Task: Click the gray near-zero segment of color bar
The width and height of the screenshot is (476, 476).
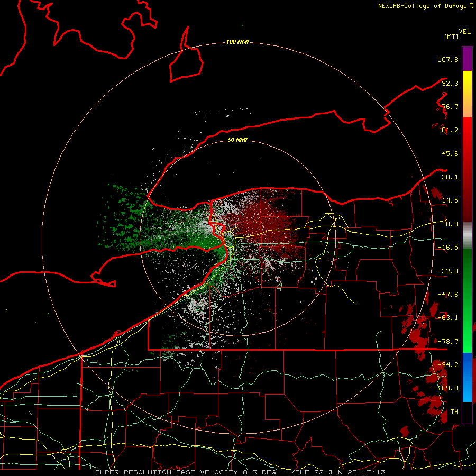Action: [x=467, y=235]
